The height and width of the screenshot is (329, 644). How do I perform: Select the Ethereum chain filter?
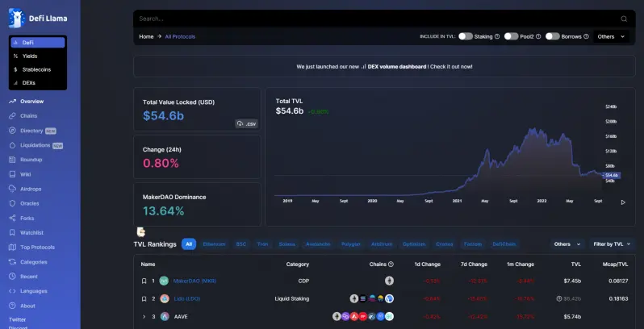(x=214, y=244)
